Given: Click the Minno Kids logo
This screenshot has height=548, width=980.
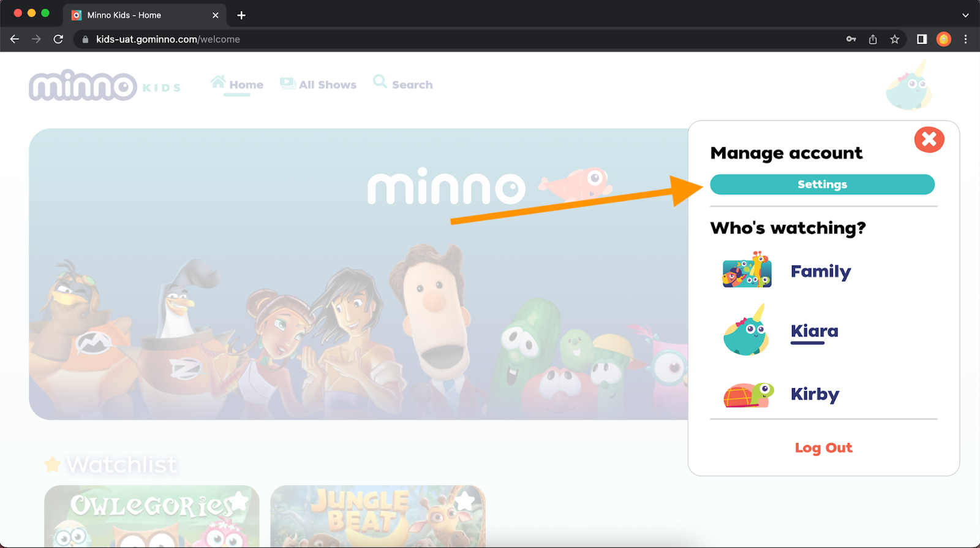Looking at the screenshot, I should pyautogui.click(x=104, y=86).
